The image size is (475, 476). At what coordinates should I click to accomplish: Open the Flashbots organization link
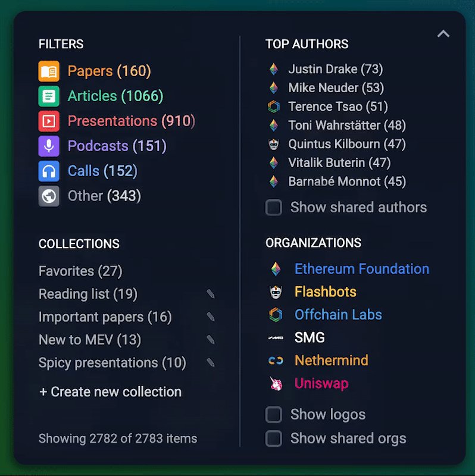point(325,292)
